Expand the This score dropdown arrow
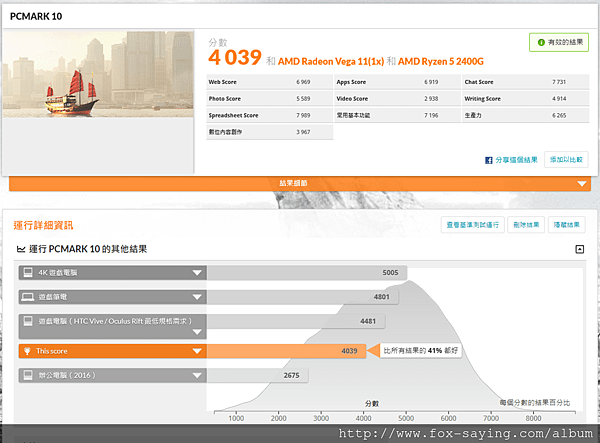The width and height of the screenshot is (600, 443). tap(197, 351)
